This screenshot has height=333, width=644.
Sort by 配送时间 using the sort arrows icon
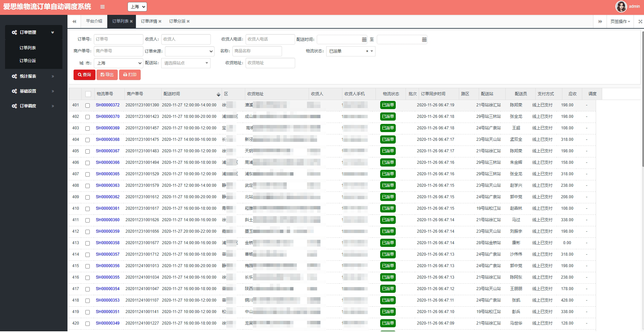point(218,94)
